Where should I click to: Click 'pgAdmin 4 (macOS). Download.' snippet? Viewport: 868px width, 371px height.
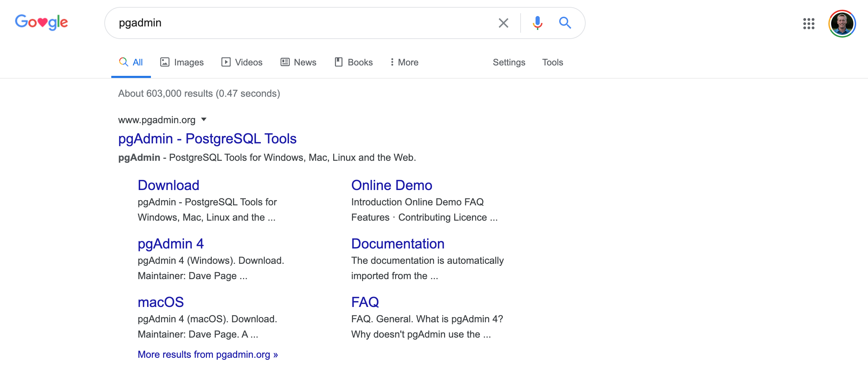click(207, 319)
